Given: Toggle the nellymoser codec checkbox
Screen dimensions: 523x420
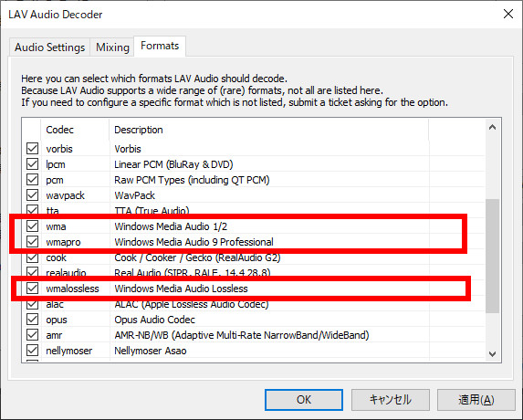Looking at the screenshot, I should point(32,351).
